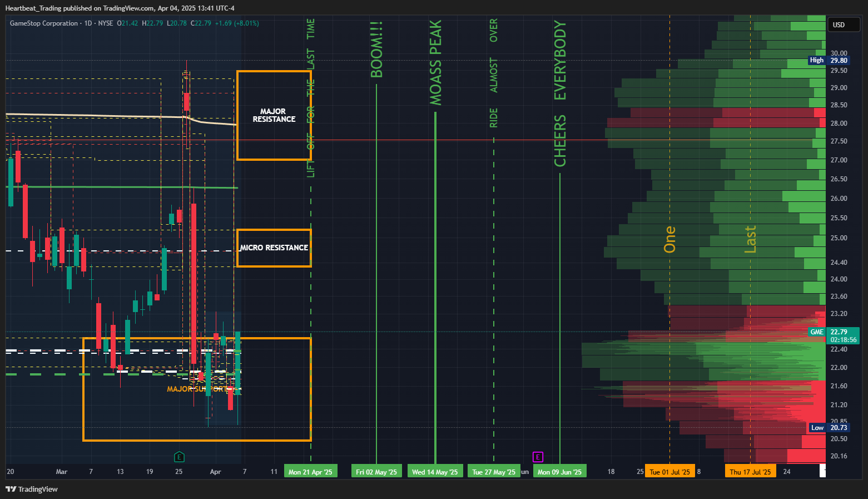Click the NYSE exchange label

pos(106,23)
